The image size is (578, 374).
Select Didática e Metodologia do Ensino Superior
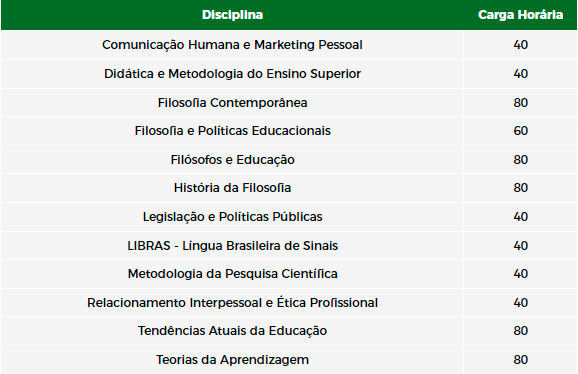coord(232,74)
